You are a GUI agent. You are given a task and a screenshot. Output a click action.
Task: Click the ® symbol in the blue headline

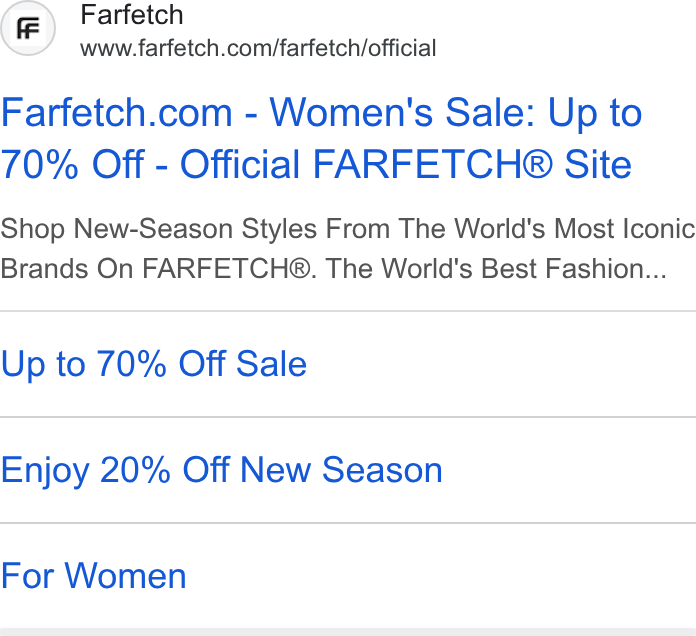click(x=538, y=164)
